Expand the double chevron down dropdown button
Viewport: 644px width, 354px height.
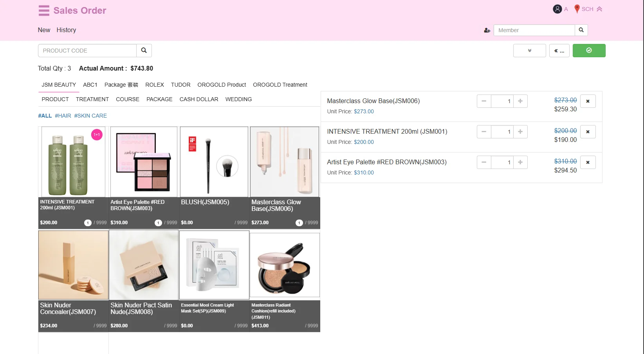point(530,51)
